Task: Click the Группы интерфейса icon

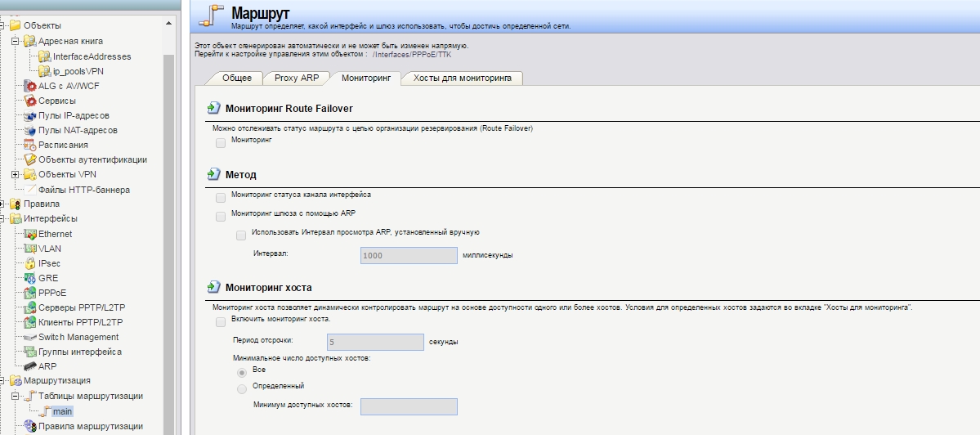Action: (29, 352)
